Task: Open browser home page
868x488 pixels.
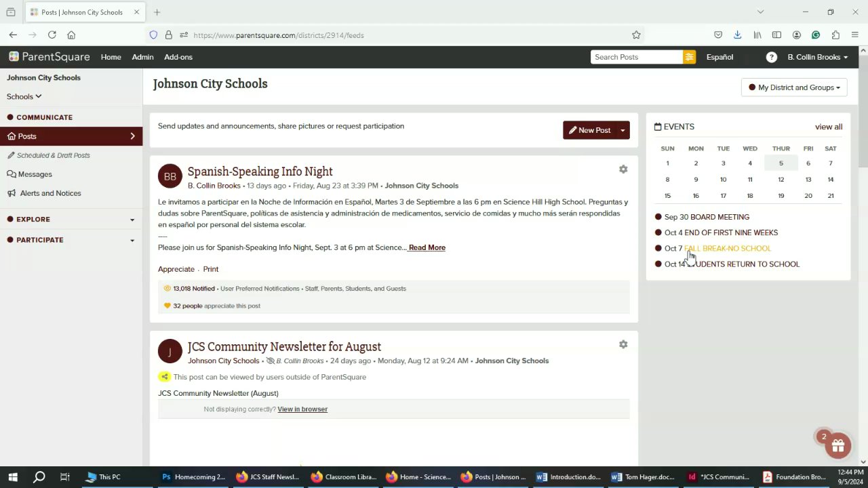Action: 71,35
